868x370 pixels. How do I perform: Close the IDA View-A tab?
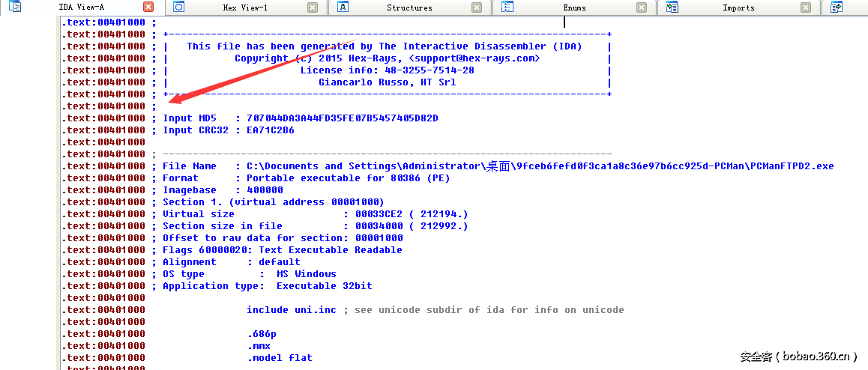pos(148,7)
